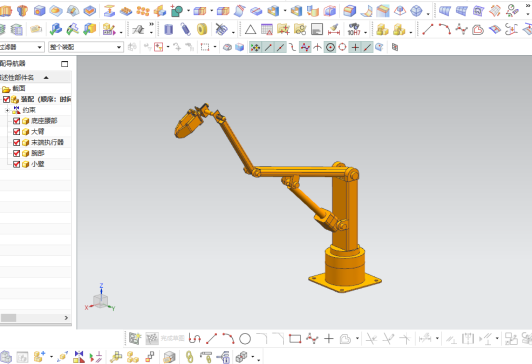Click the chain link icon in bottom toolbar
Screen dimensions: 532x364
point(189,357)
